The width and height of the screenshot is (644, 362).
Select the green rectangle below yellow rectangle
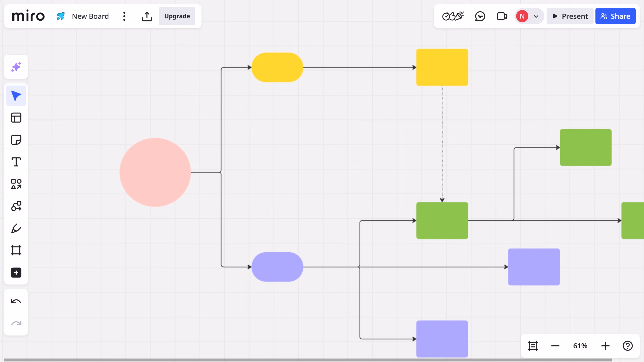442,220
